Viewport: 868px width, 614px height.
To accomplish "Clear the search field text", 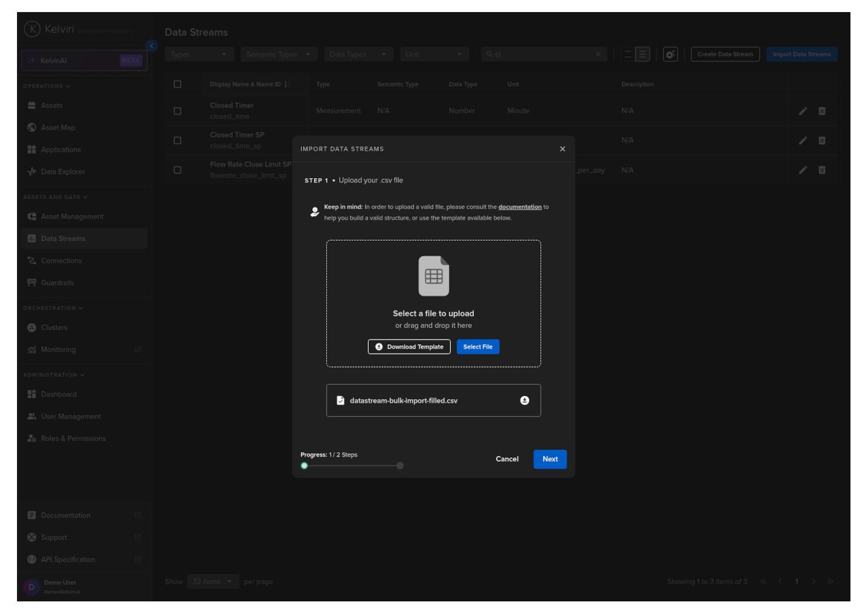I will tap(598, 55).
